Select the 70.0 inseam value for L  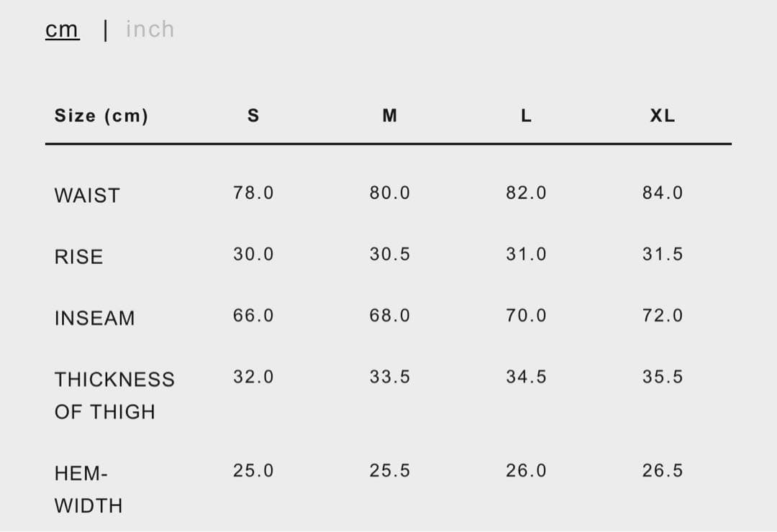[x=526, y=315]
